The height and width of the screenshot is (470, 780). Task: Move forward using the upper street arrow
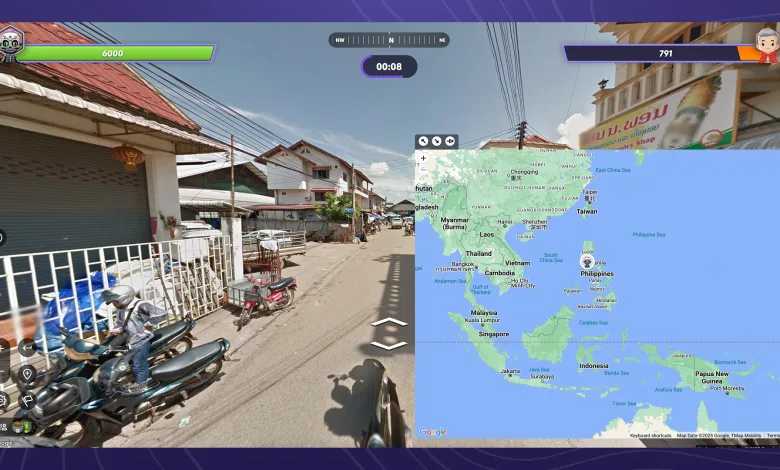click(389, 323)
